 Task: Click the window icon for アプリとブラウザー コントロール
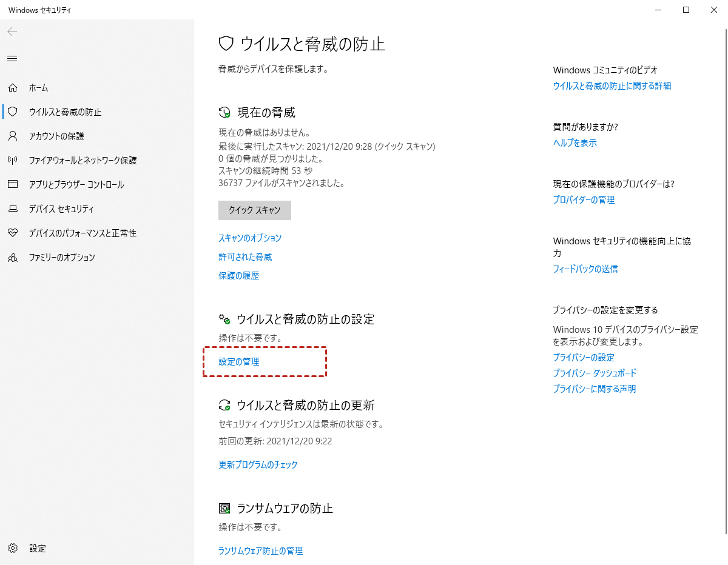[x=12, y=184]
